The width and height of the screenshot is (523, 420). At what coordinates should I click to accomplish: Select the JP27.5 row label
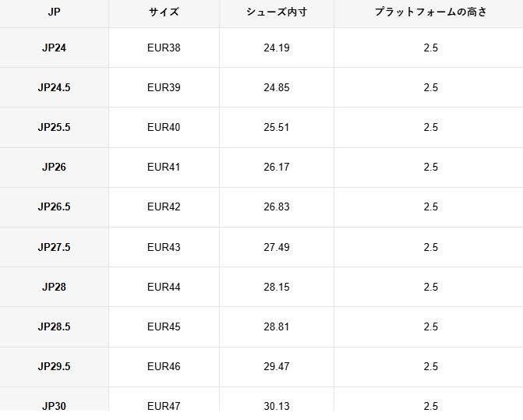(54, 247)
